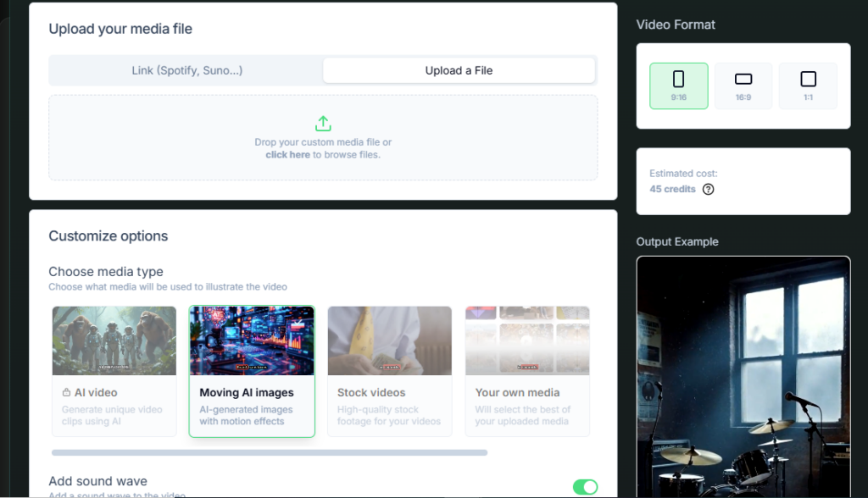Click the AI video preview thumbnail
The width and height of the screenshot is (868, 498).
[114, 340]
